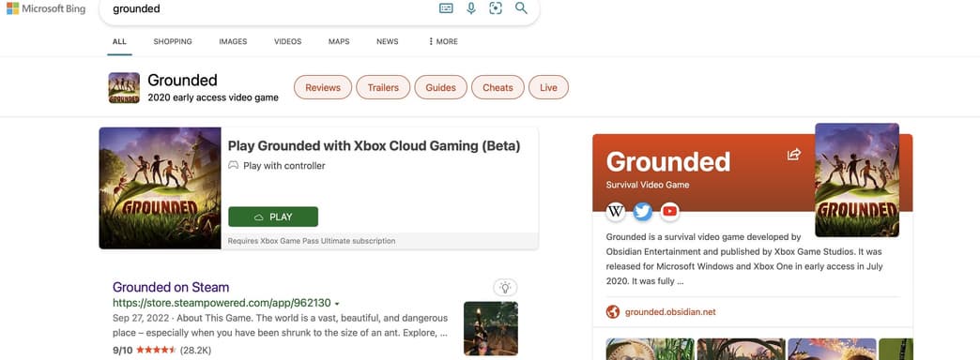
Task: Click the small Grounded game icon in header
Action: click(x=124, y=88)
